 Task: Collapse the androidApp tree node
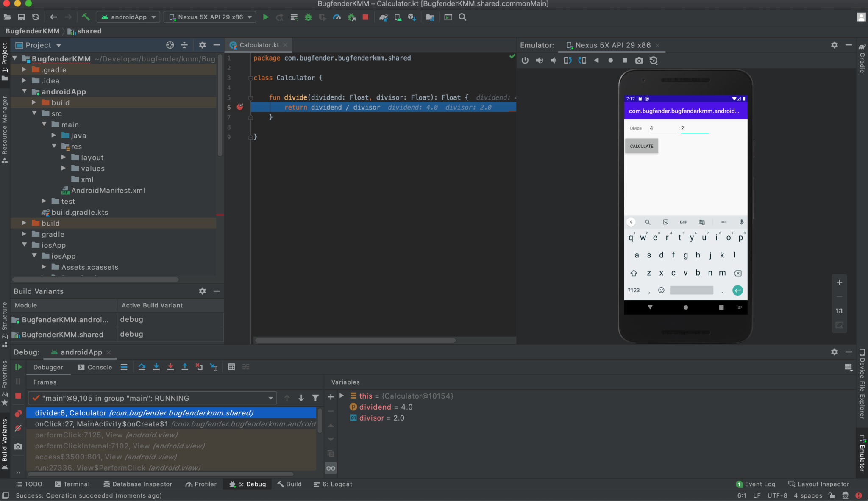[25, 91]
